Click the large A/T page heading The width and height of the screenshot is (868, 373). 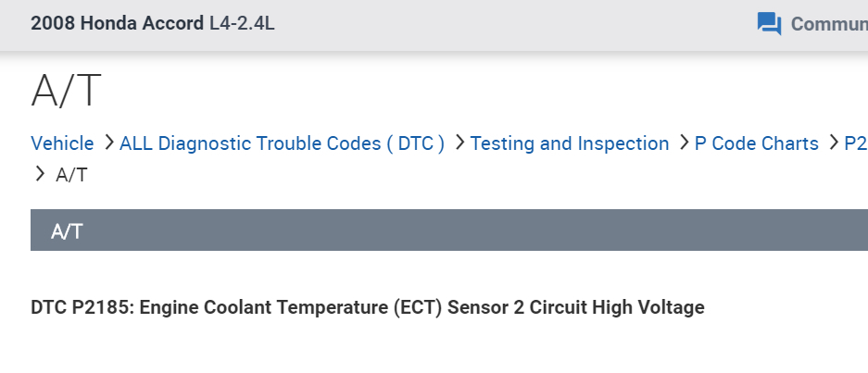click(66, 92)
